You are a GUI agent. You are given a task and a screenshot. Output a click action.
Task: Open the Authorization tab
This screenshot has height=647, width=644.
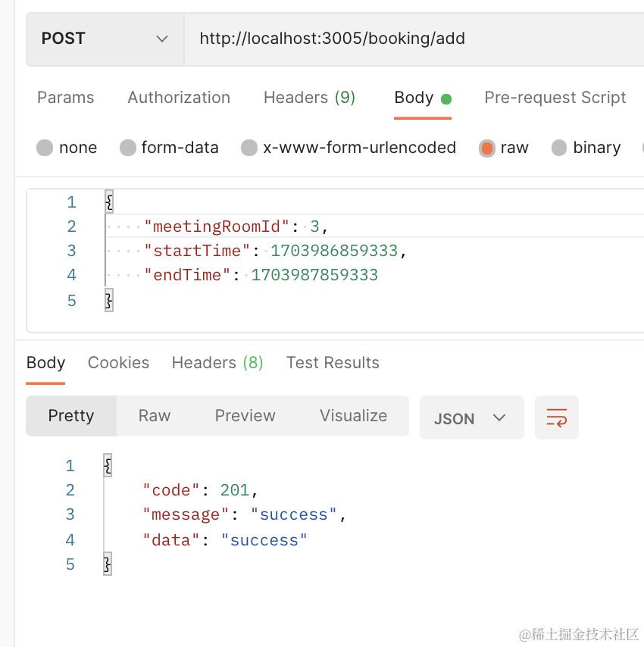click(x=179, y=98)
